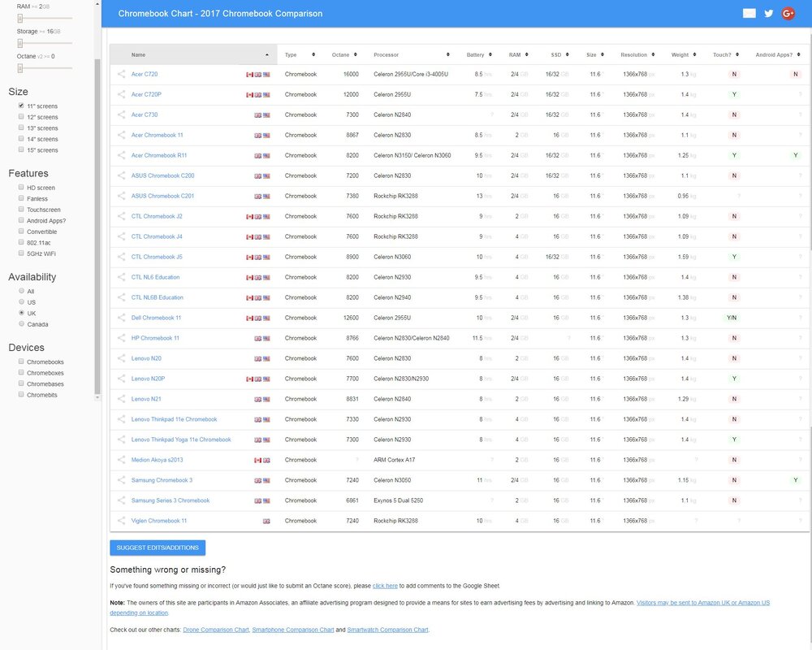Image resolution: width=812 pixels, height=650 pixels.
Task: Open the Twitter share icon
Action: coord(768,14)
